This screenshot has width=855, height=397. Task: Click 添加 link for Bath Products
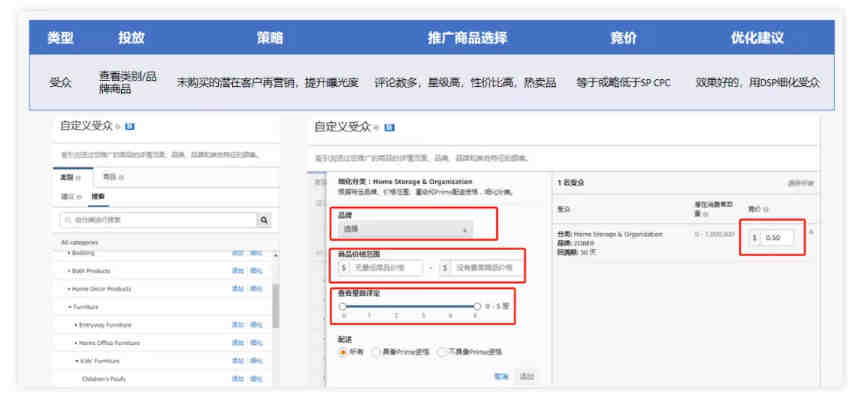click(x=238, y=271)
